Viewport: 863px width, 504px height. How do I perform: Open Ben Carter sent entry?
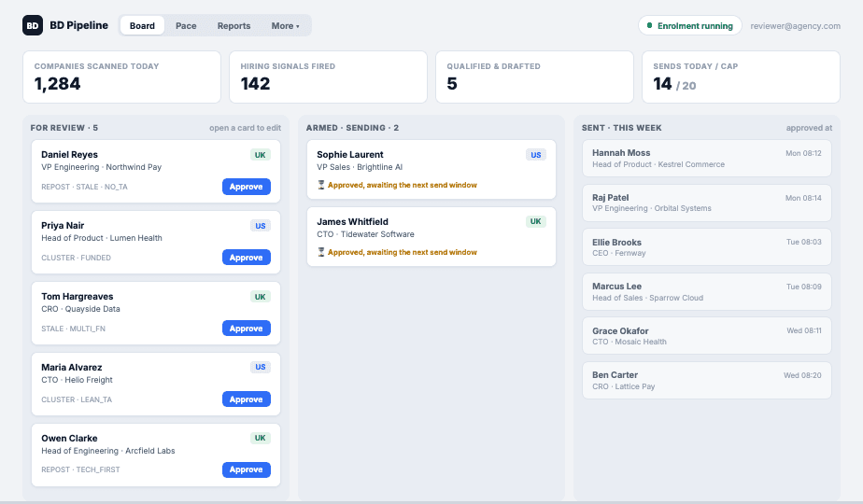[707, 380]
